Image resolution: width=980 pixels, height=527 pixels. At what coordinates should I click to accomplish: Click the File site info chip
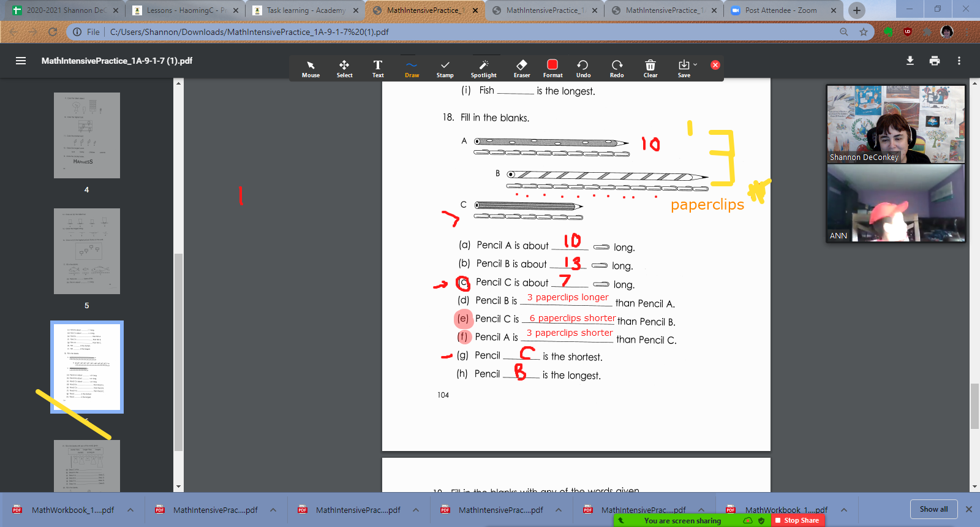(x=86, y=32)
